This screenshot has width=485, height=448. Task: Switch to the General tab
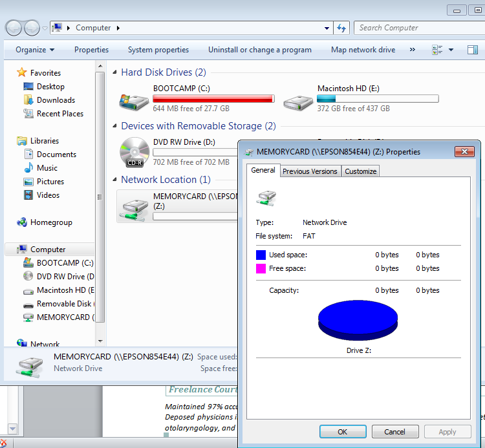263,170
